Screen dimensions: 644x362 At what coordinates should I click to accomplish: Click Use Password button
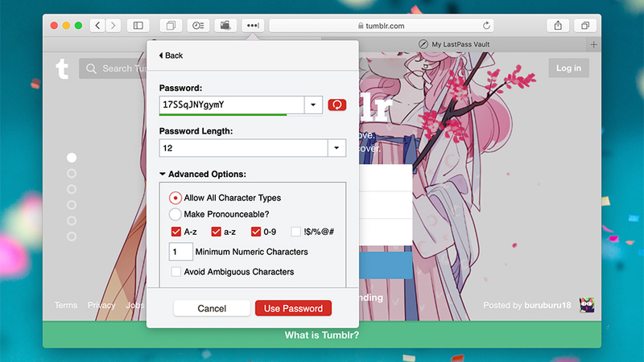point(293,308)
